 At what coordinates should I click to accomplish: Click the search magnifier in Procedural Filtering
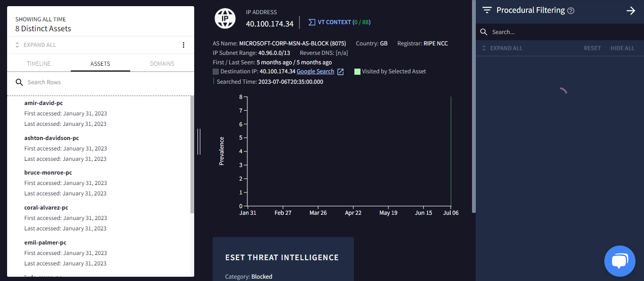pyautogui.click(x=483, y=32)
